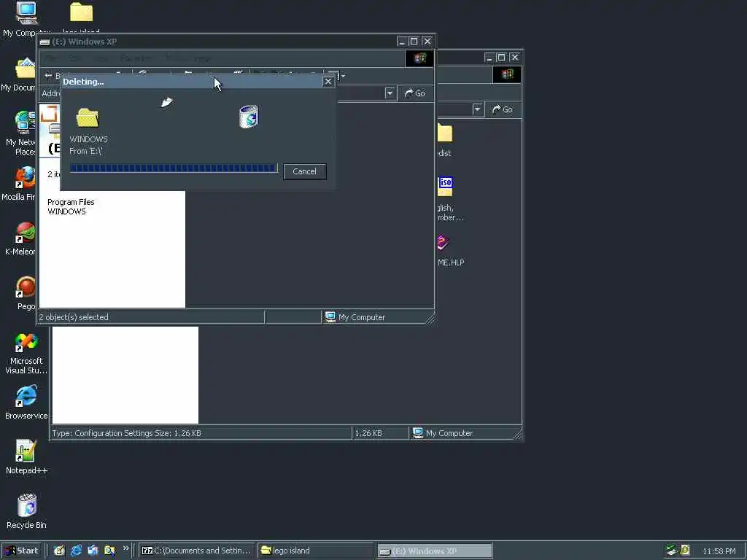
Task: Click the fourth quick launch icon on taskbar
Action: 109,551
